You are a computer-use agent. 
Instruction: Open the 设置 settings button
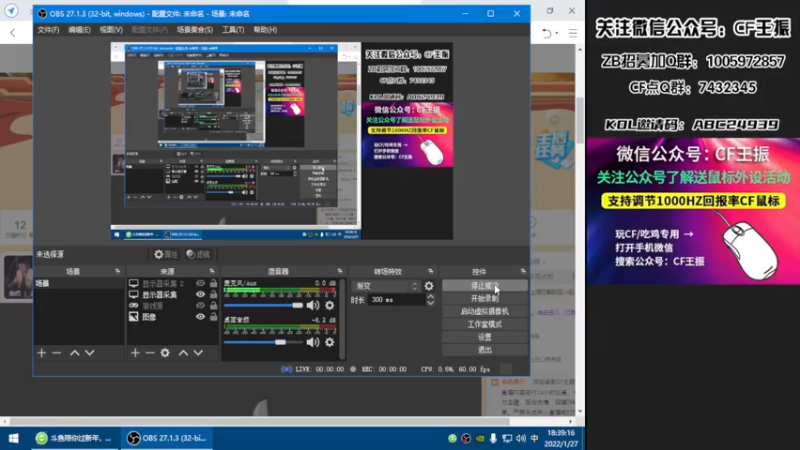click(x=485, y=337)
